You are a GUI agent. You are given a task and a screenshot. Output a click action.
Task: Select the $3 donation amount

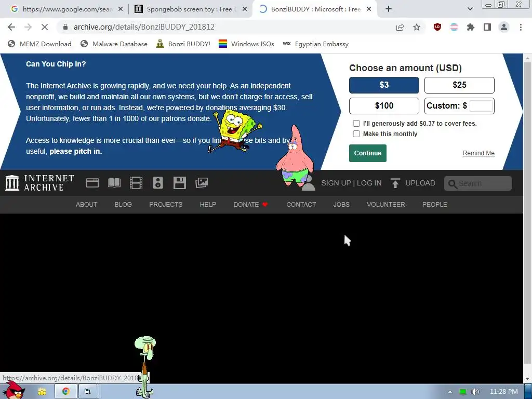pos(384,85)
